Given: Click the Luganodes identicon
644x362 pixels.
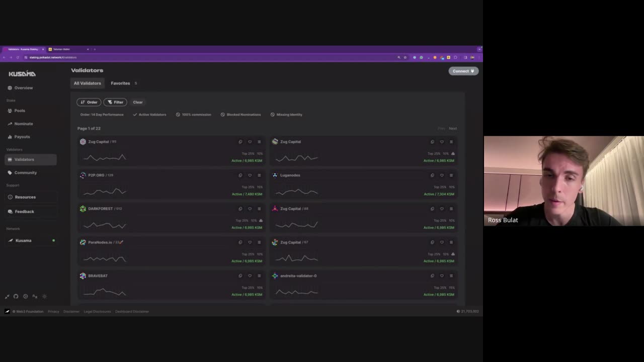Looking at the screenshot, I should pyautogui.click(x=275, y=175).
